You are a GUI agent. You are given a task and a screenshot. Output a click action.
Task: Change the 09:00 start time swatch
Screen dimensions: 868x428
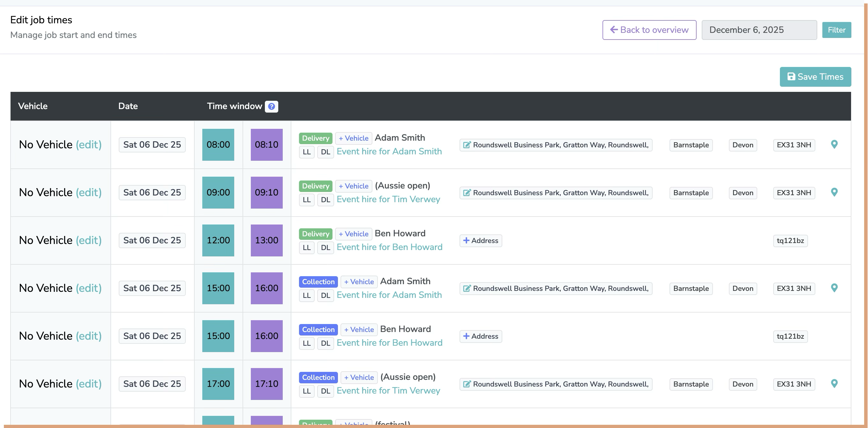pos(218,193)
